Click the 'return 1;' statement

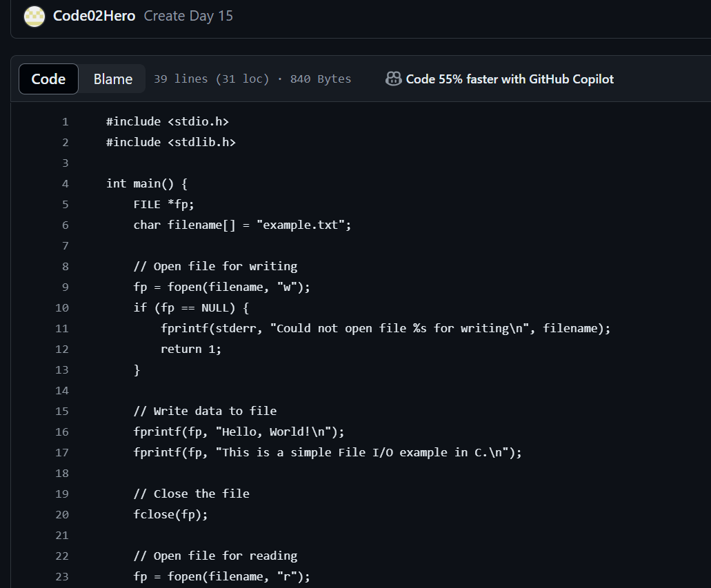tap(191, 349)
